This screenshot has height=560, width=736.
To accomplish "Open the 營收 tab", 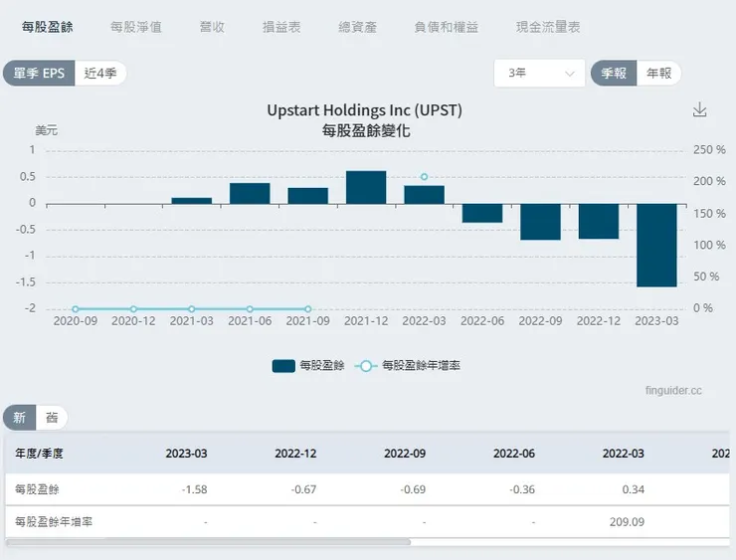I will 212,27.
